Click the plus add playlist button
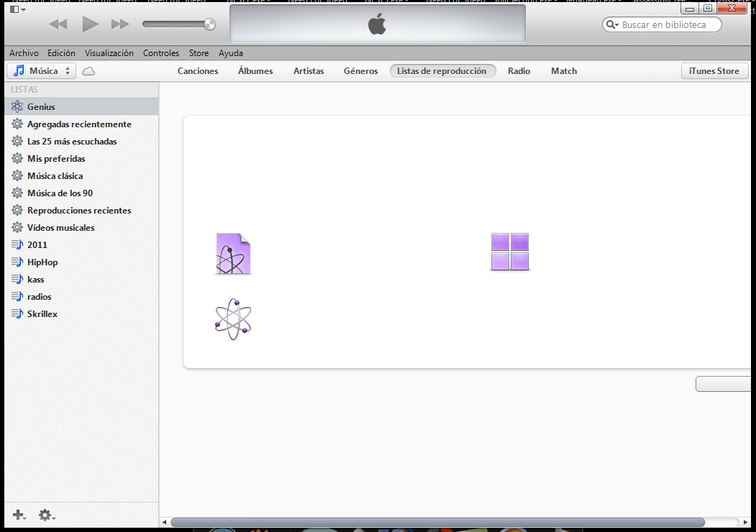The width and height of the screenshot is (756, 532). (x=19, y=515)
